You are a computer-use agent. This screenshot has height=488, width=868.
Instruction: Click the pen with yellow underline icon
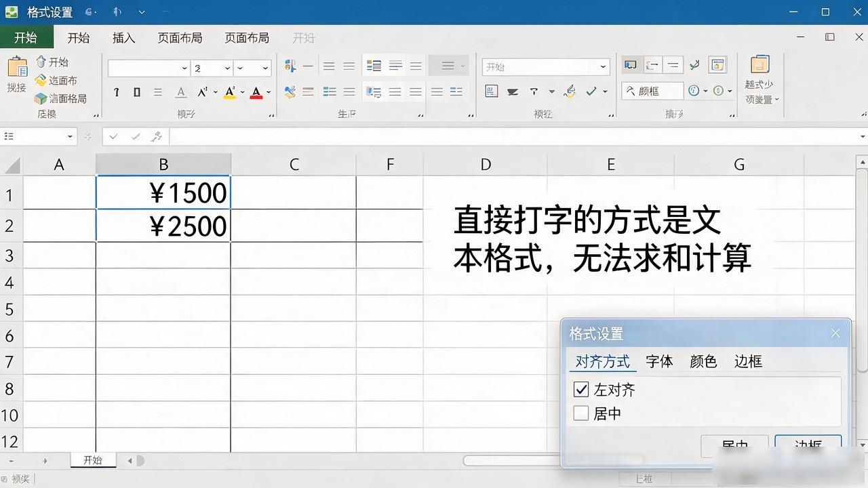(x=570, y=91)
